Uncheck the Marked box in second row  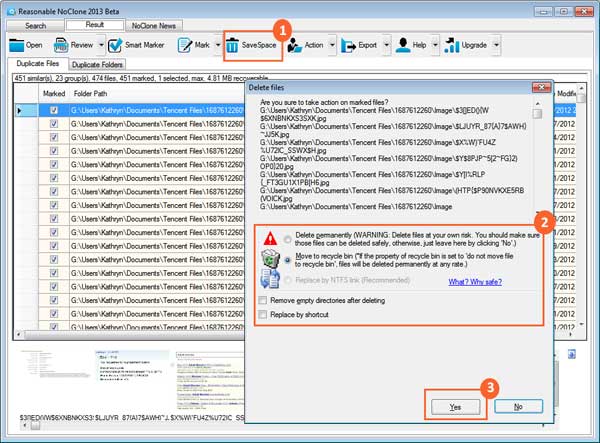pyautogui.click(x=54, y=124)
